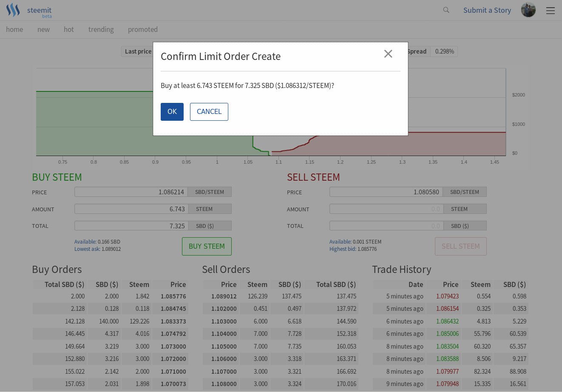The width and height of the screenshot is (562, 392).
Task: Select sell order price 1.104000
Action: [224, 334]
